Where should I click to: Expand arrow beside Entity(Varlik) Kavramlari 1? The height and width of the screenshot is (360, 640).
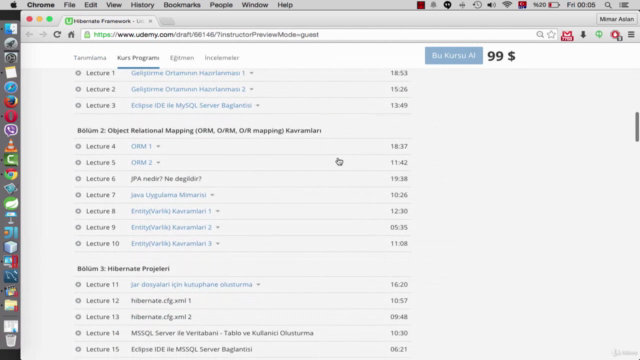click(x=218, y=211)
